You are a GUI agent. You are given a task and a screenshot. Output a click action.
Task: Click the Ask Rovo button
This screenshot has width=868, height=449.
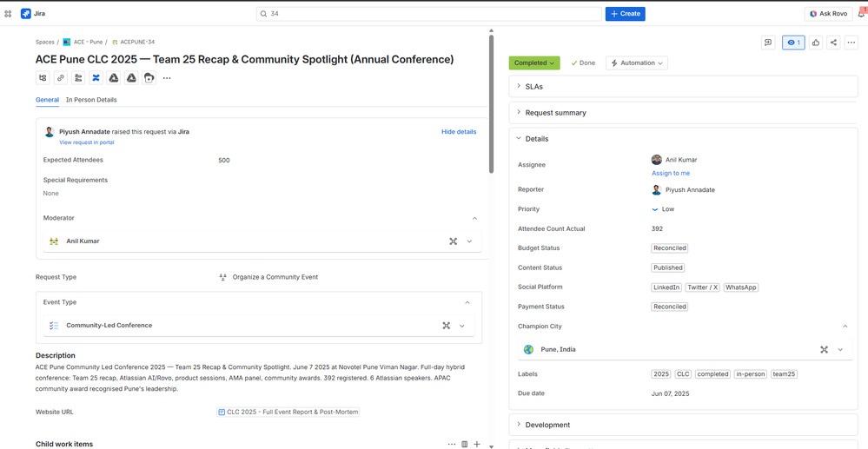[x=829, y=14]
